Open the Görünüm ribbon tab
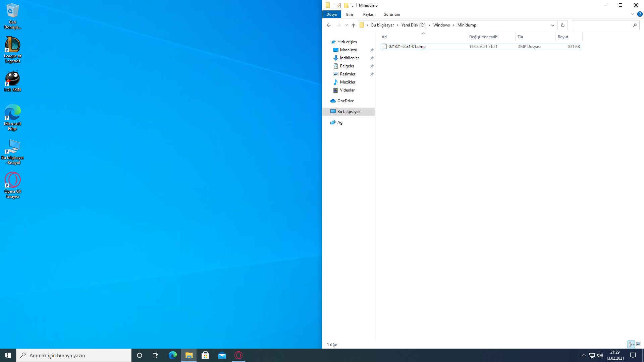The image size is (644, 362). click(x=391, y=14)
